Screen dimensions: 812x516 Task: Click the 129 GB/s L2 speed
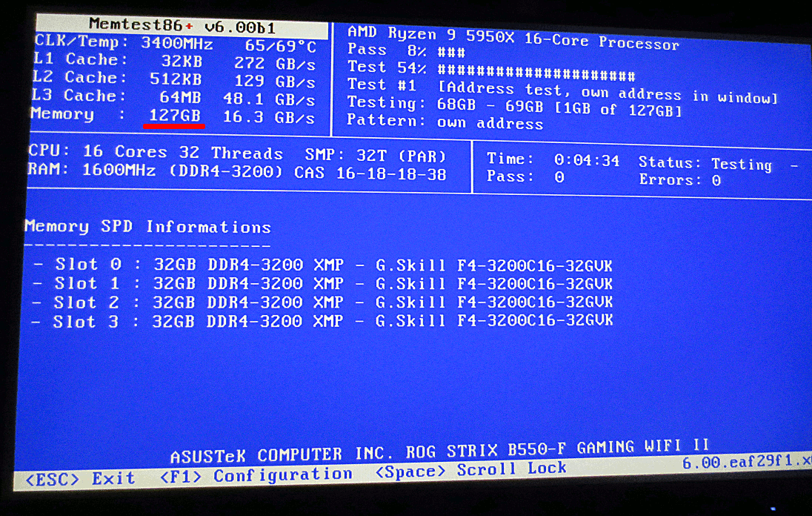[274, 82]
